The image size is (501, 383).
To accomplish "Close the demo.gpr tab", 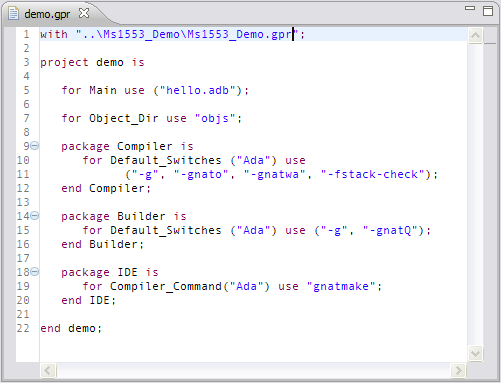I will point(84,14).
